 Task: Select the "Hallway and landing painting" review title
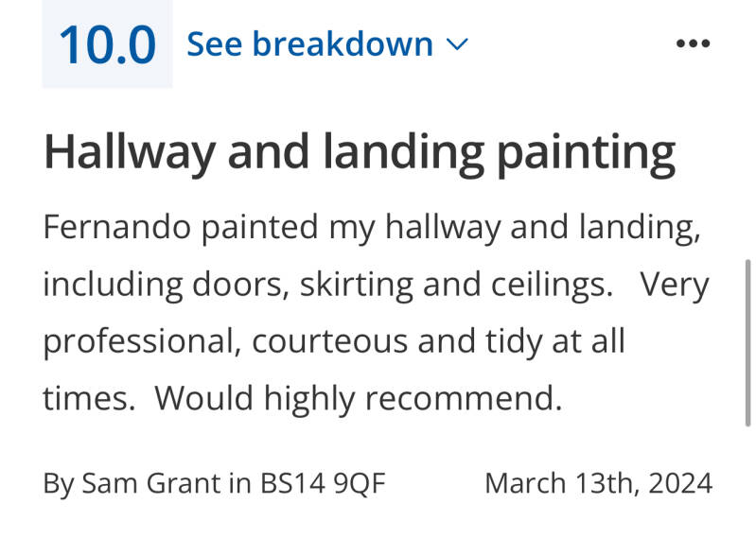click(360, 152)
